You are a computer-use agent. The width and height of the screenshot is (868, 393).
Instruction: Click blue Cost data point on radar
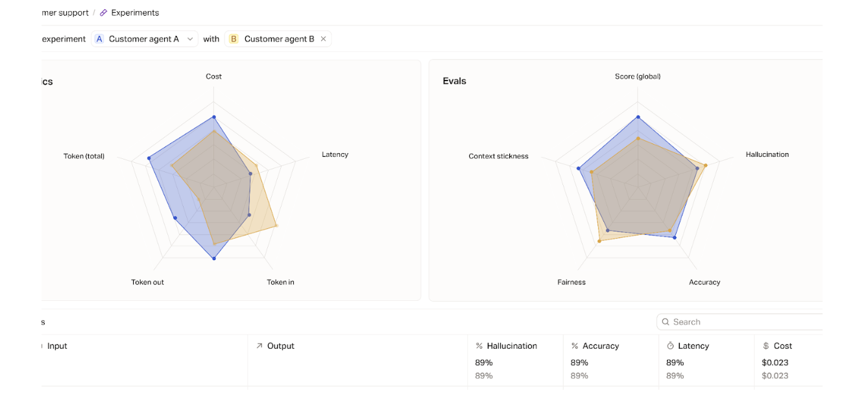point(213,117)
